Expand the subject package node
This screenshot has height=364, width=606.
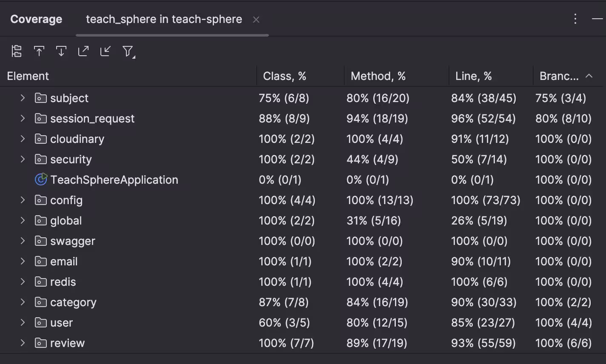(x=23, y=98)
